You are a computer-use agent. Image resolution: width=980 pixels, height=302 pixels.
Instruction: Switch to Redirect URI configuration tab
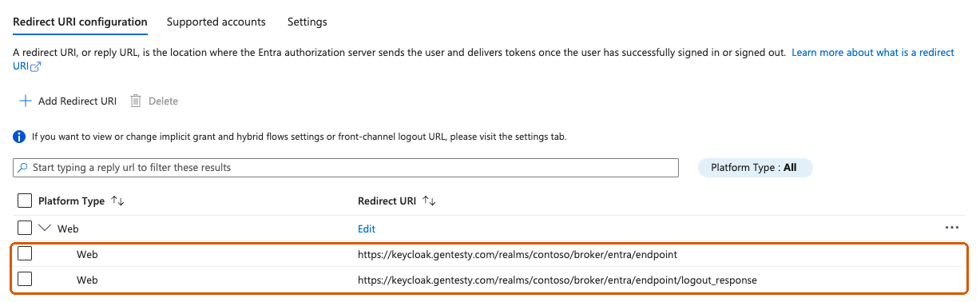81,22
